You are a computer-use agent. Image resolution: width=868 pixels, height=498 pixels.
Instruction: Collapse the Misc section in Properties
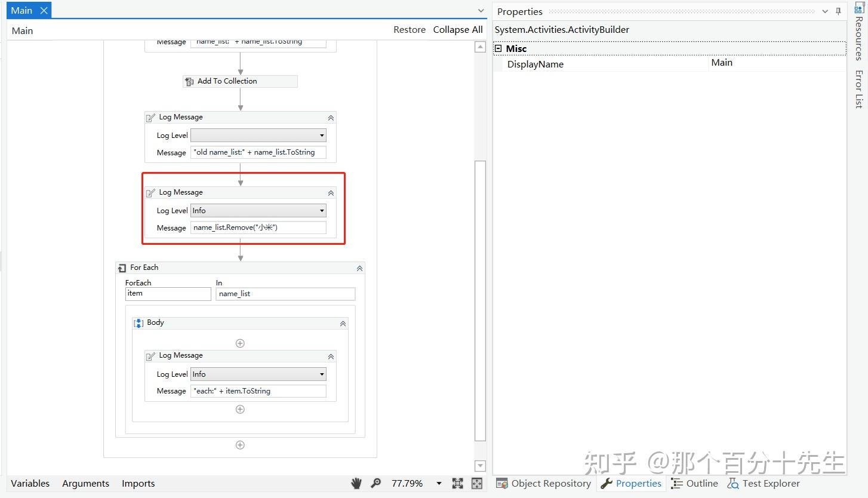(498, 48)
